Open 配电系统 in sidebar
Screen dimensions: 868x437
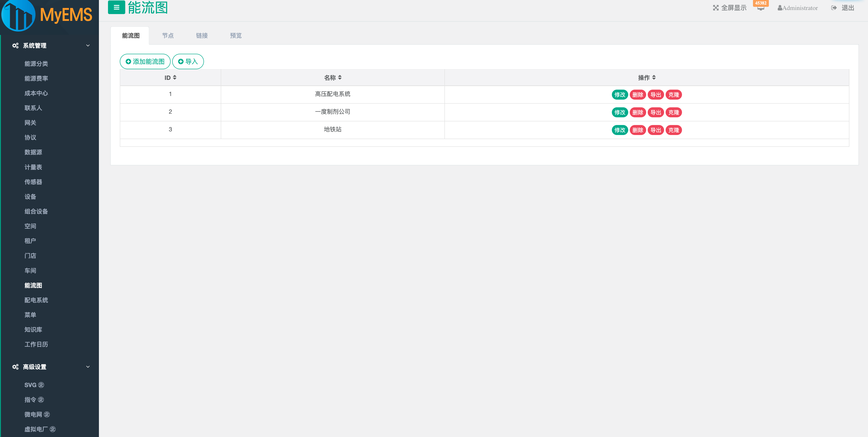click(36, 300)
